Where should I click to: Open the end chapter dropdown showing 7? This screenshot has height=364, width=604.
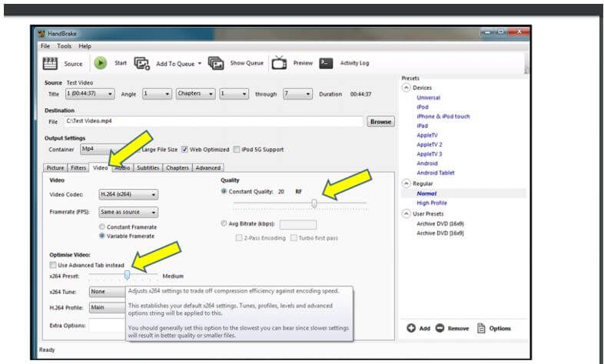[x=297, y=94]
